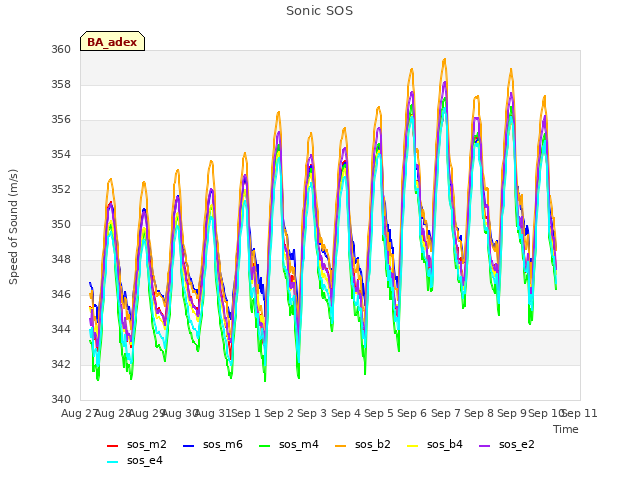Click the green sos_m4 legend swatch

[264, 446]
